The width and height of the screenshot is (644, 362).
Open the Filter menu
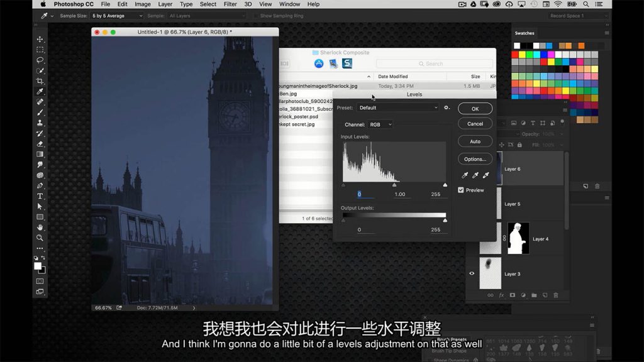click(230, 4)
